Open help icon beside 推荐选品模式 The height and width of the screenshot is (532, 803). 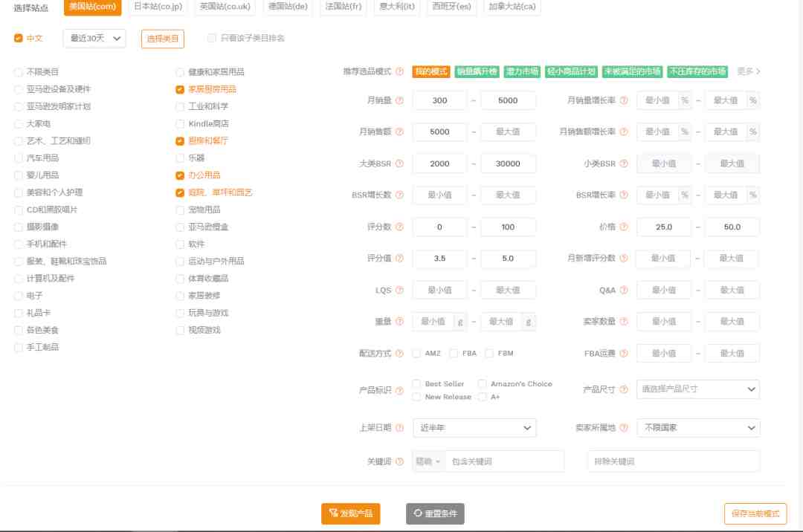coord(399,71)
